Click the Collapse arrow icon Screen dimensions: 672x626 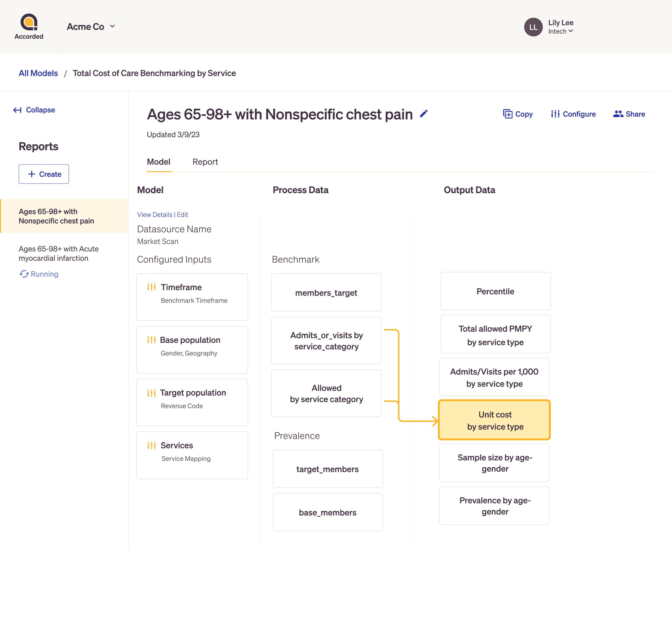click(x=17, y=110)
